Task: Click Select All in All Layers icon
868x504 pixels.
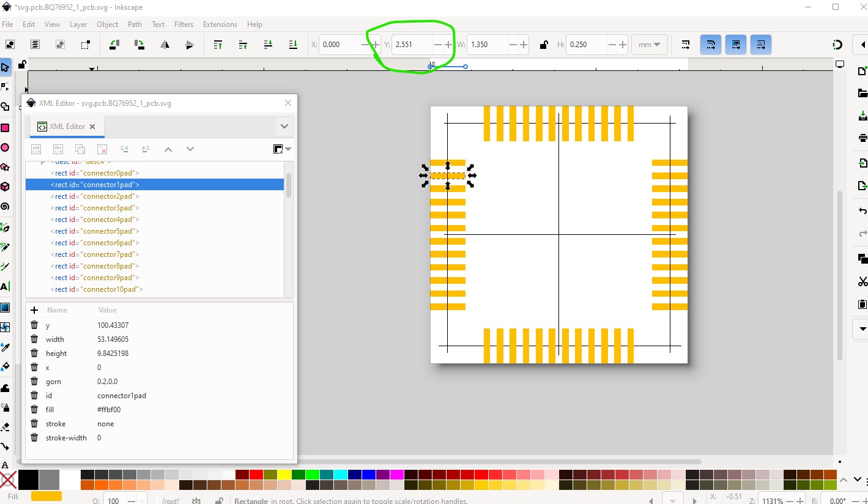Action: [x=35, y=45]
